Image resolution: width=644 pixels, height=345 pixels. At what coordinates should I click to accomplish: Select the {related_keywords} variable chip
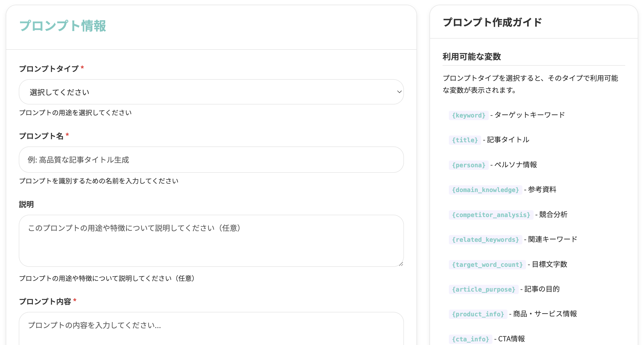click(485, 239)
